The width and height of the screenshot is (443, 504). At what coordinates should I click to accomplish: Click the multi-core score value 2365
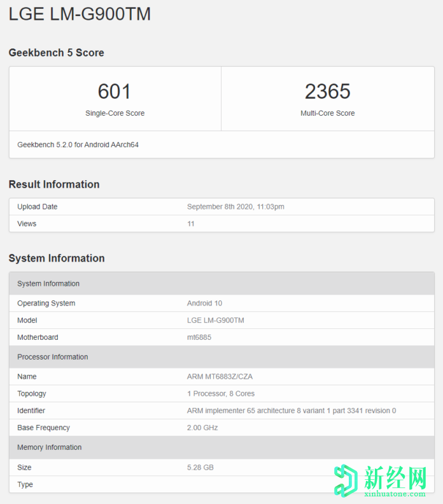327,92
